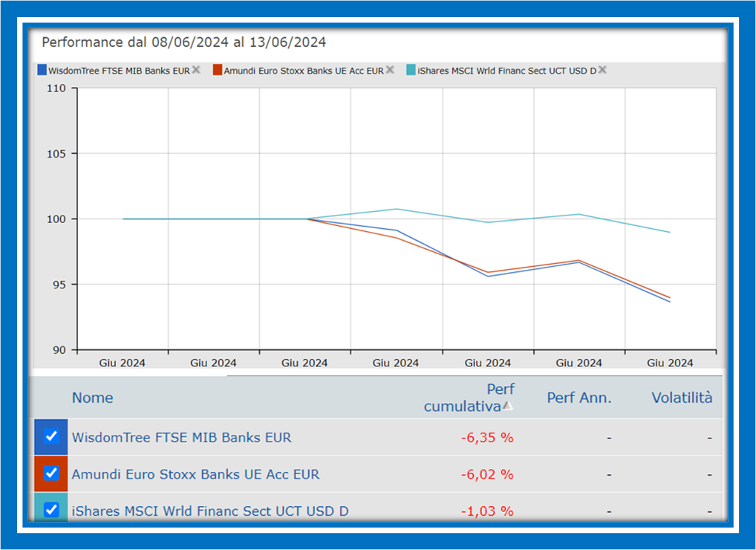
Task: Open Amundi Euro Stoxx Banks UE Acc link
Action: coord(195,474)
